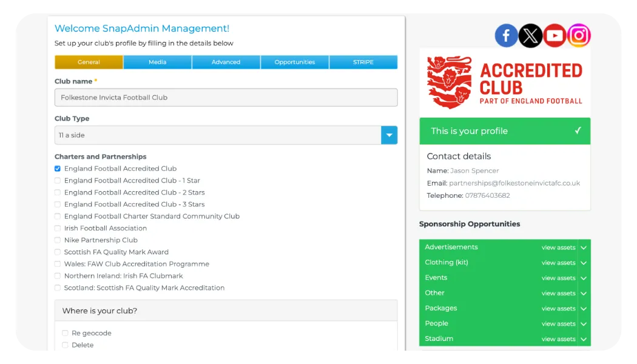Image resolution: width=637 pixels, height=364 pixels.
Task: Expand the Advertisements chevron
Action: 584,248
